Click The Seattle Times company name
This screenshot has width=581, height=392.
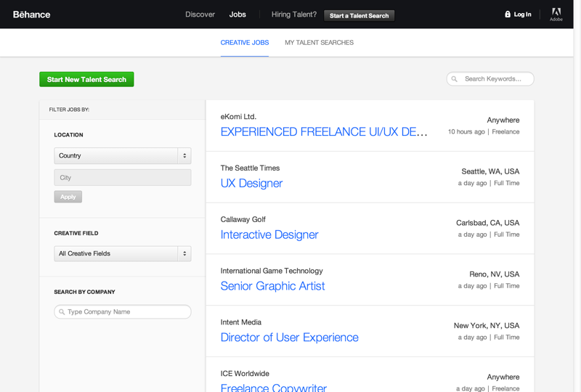click(x=250, y=168)
